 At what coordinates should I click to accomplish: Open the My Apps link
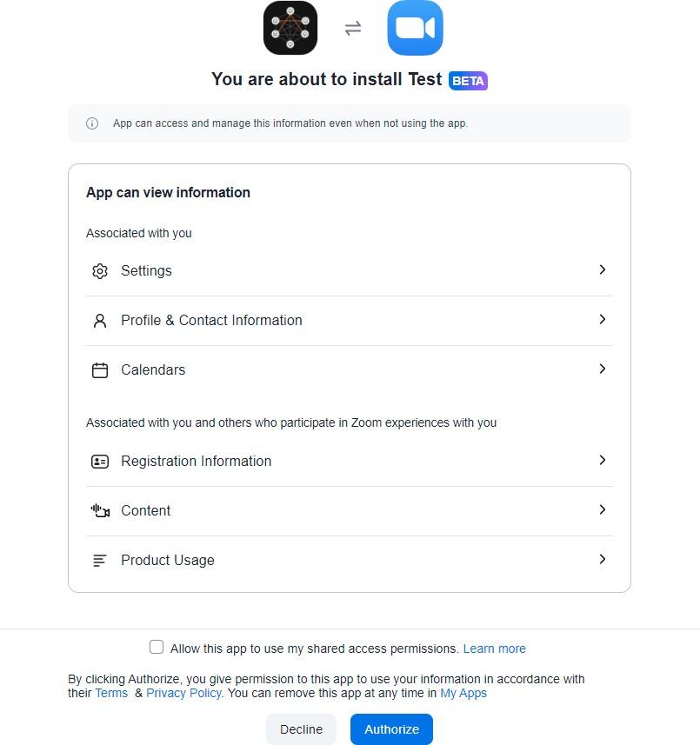pos(463,693)
